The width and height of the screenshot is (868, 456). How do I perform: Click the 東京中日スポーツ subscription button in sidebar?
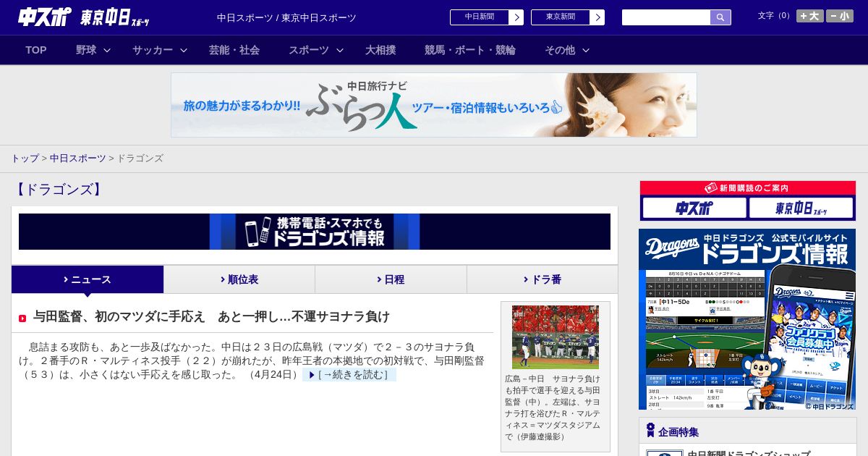[801, 208]
